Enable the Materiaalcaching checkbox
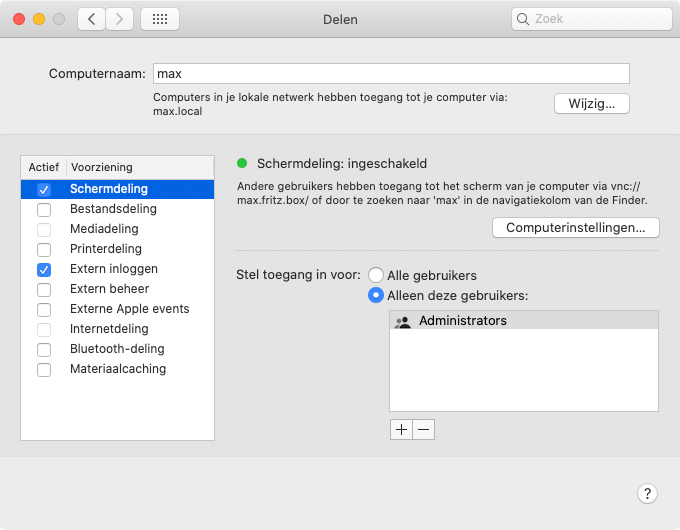The height and width of the screenshot is (530, 680). tap(44, 370)
